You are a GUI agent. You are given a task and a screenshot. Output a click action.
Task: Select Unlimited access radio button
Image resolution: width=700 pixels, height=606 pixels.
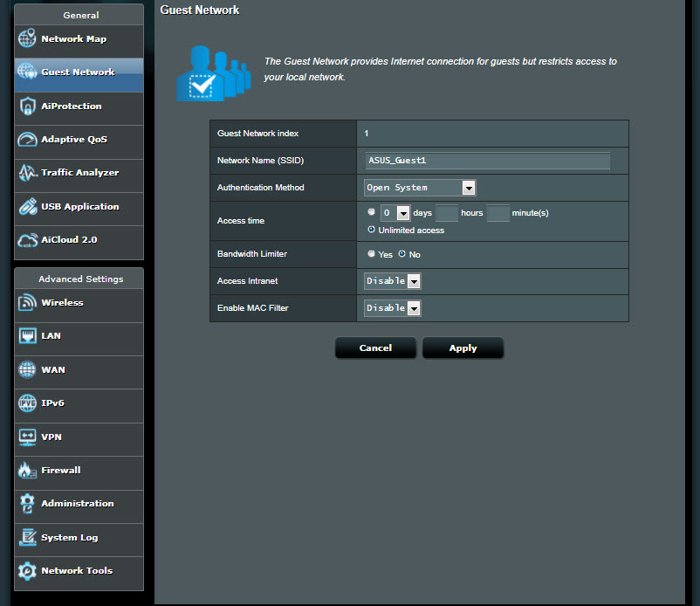371,229
